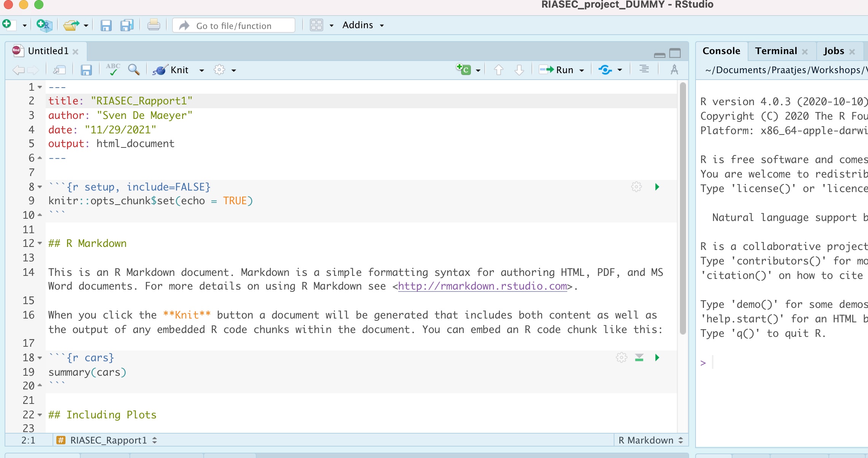Maximize the source editor pane
The image size is (868, 458).
675,53
